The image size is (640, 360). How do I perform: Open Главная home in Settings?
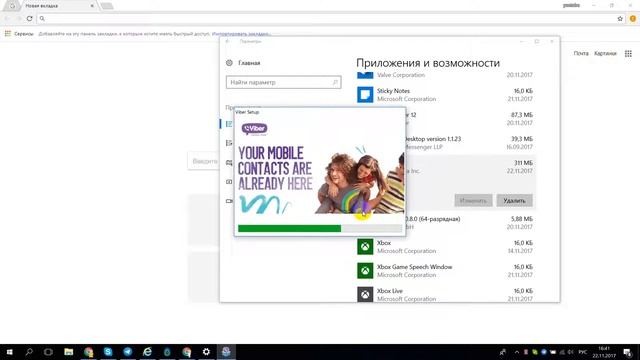tap(243, 63)
